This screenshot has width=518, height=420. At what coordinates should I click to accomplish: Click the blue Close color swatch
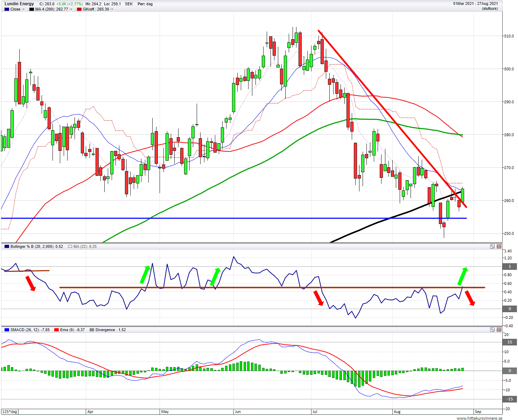click(x=7, y=9)
